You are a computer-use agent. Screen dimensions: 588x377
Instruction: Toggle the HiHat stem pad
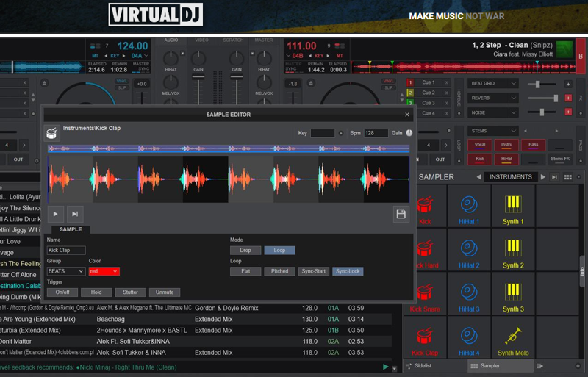(x=506, y=159)
